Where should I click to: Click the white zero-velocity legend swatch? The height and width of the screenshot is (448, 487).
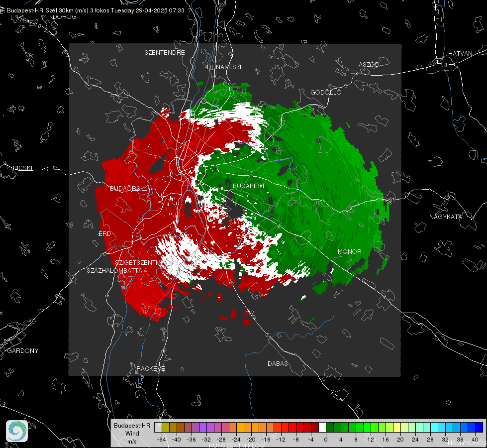tap(322, 427)
